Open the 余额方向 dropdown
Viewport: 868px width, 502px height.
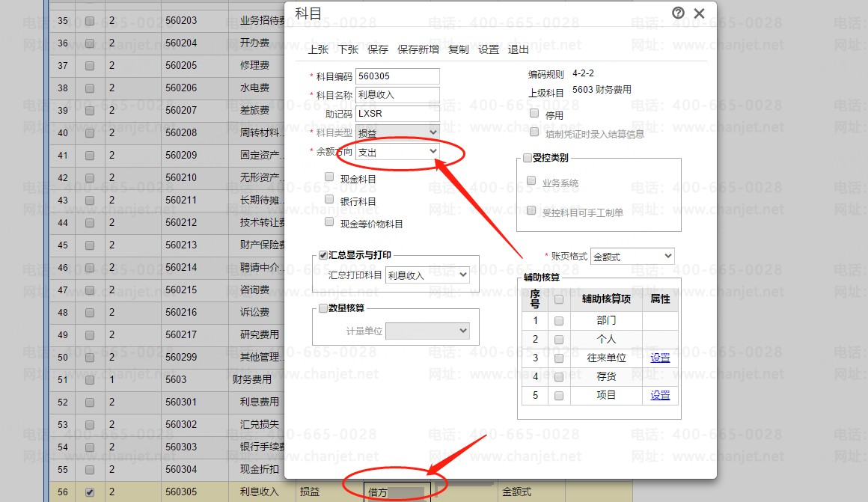[x=397, y=151]
